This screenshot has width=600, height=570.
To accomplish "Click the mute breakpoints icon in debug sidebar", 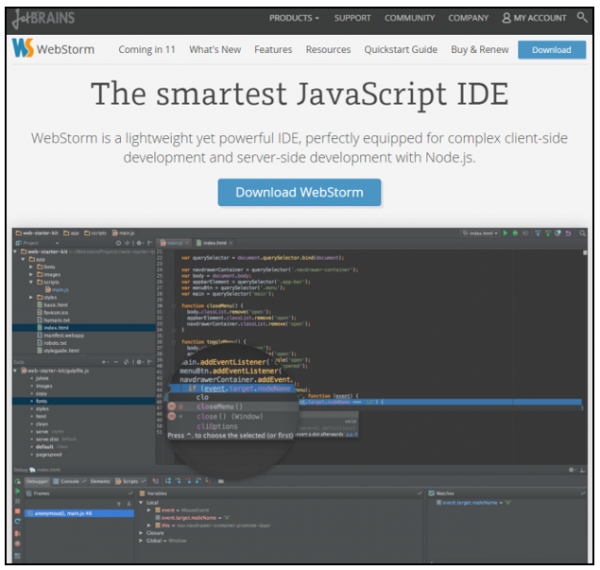I will [x=17, y=544].
